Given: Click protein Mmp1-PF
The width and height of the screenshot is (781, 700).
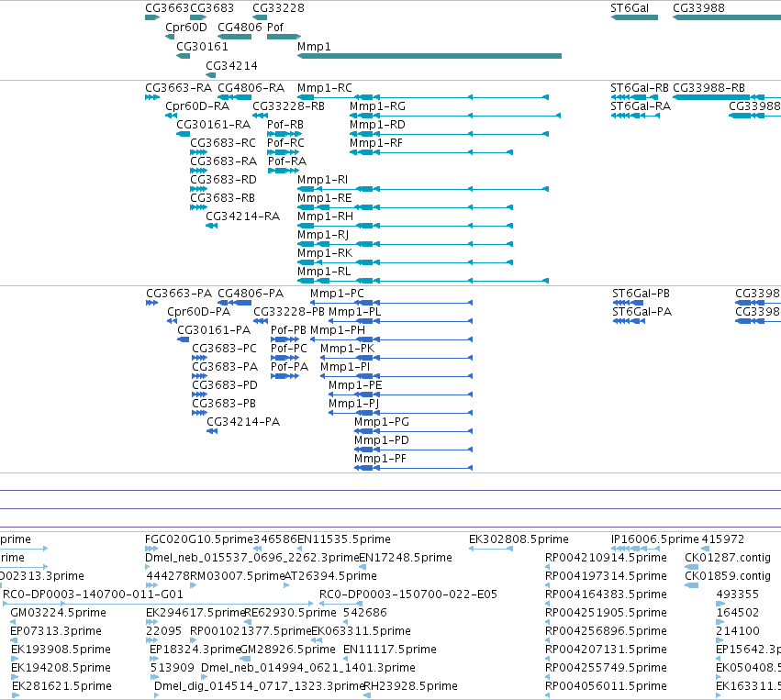Looking at the screenshot, I should 413,468.
